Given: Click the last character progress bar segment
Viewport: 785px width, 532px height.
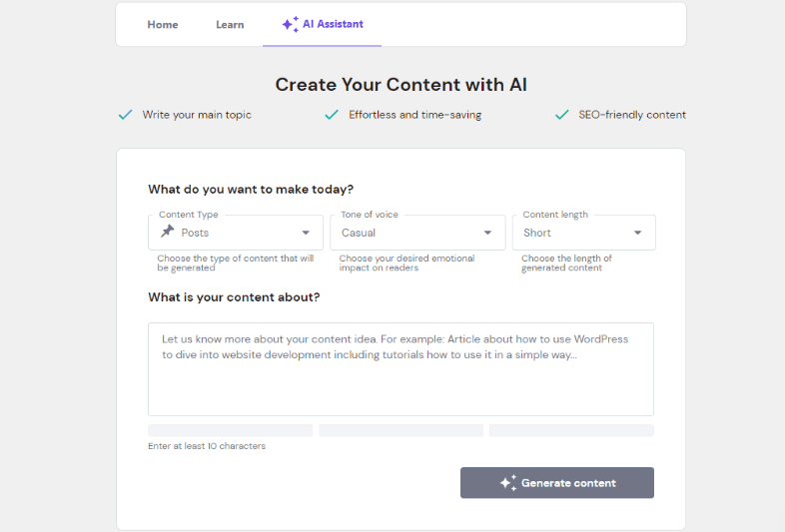Looking at the screenshot, I should tap(571, 430).
